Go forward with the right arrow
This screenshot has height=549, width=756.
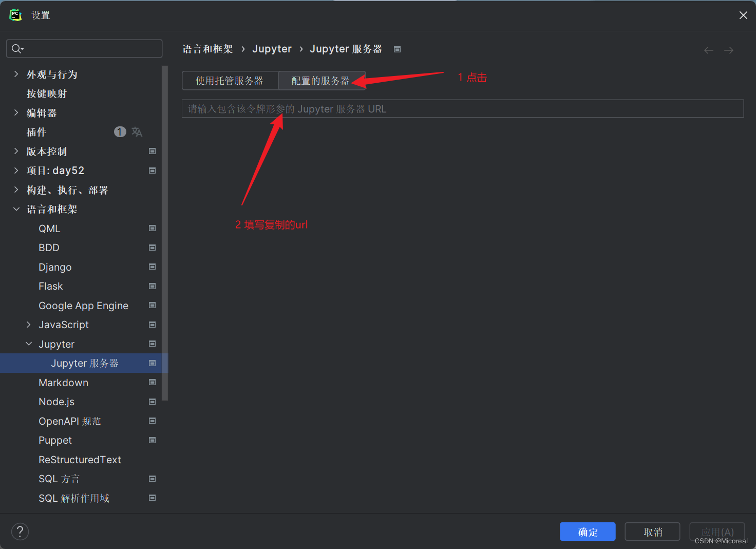pos(729,50)
